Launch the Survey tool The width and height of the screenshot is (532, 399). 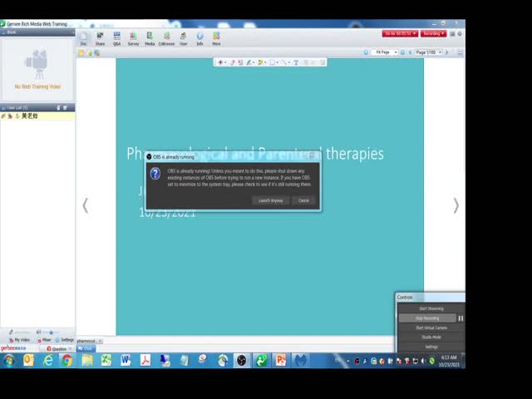(133, 38)
